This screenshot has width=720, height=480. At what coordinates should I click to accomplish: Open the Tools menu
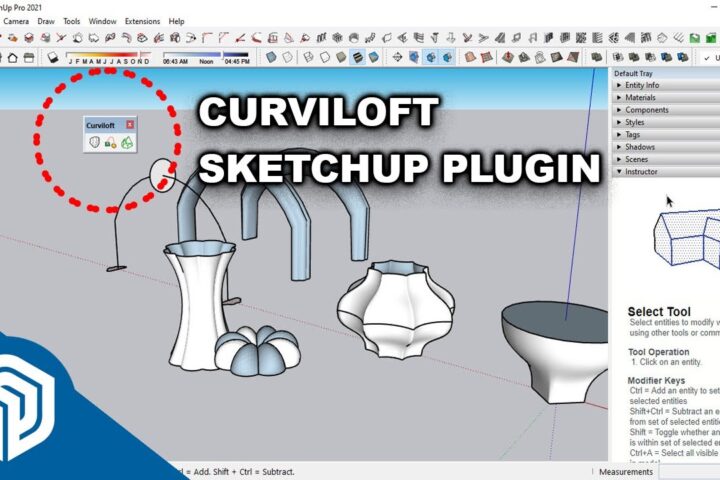72,21
